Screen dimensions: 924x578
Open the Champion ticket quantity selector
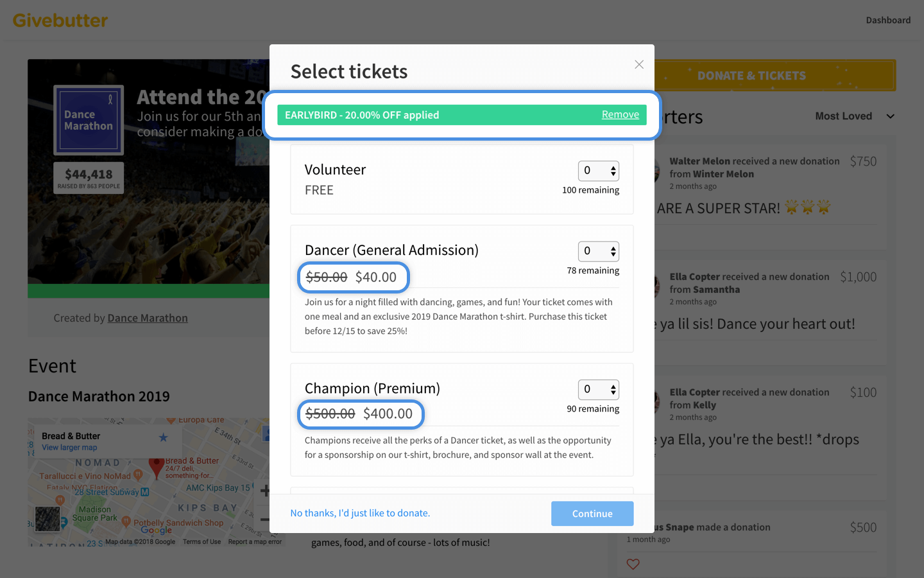click(x=599, y=389)
